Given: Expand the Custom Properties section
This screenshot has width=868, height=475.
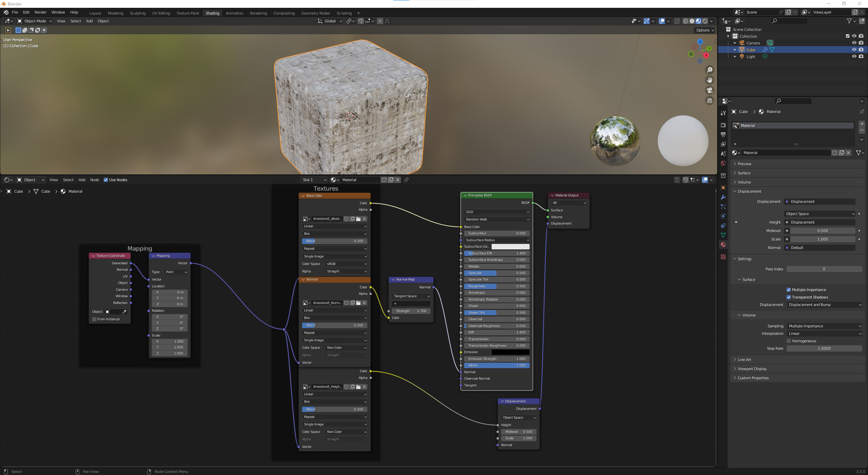Looking at the screenshot, I should click(x=753, y=378).
